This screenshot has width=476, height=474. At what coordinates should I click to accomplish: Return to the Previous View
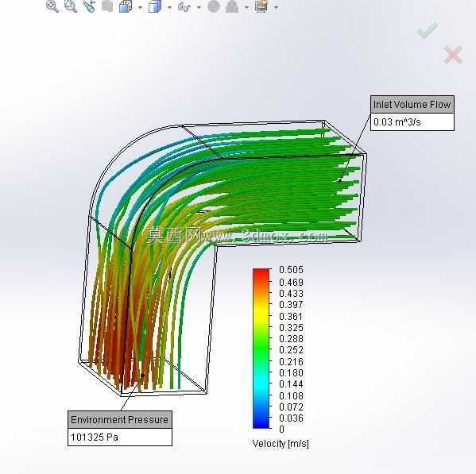89,6
